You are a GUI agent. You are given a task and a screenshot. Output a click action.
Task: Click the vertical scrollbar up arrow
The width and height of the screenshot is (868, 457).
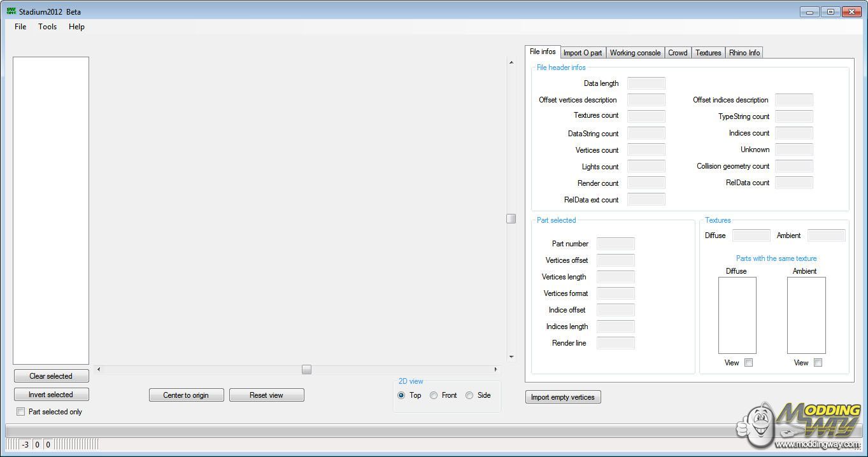click(x=511, y=62)
